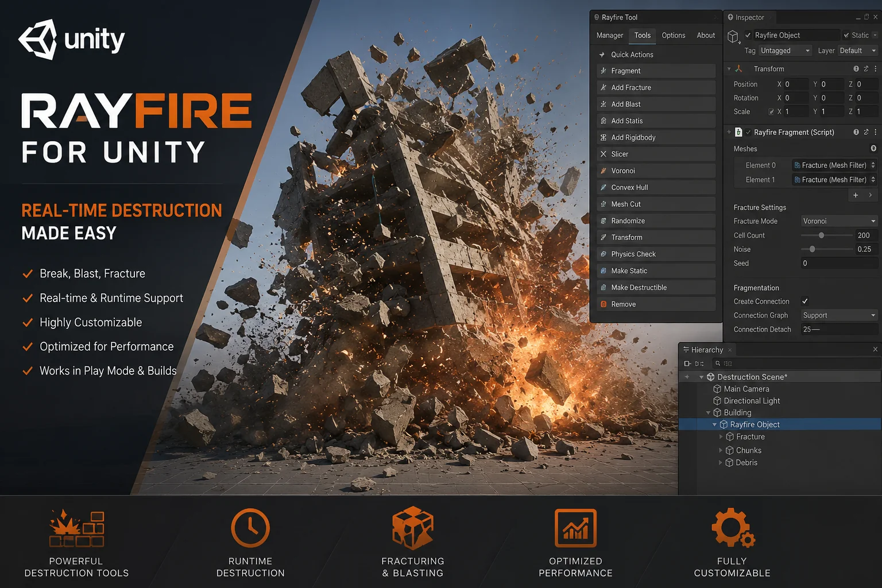This screenshot has width=882, height=588.
Task: Open the Options tab
Action: tap(674, 36)
